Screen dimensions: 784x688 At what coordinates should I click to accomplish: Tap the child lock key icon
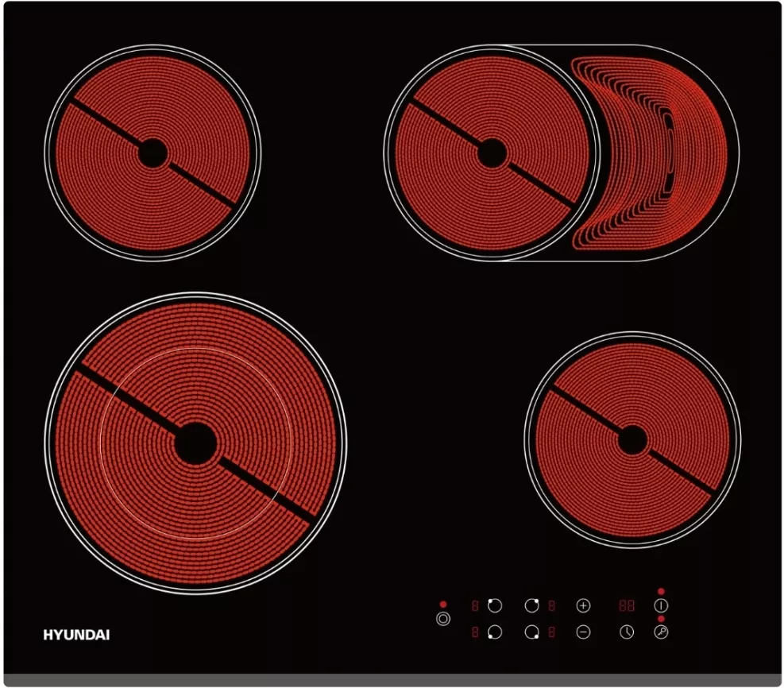(661, 632)
